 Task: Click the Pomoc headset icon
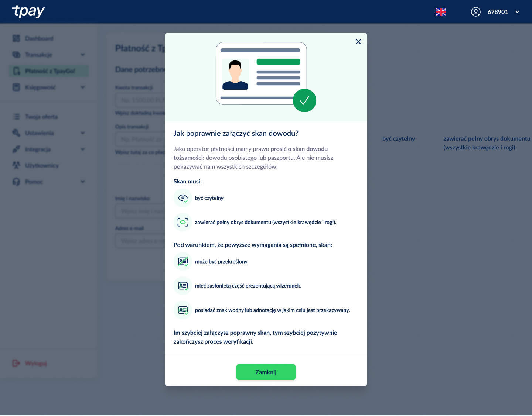16,182
